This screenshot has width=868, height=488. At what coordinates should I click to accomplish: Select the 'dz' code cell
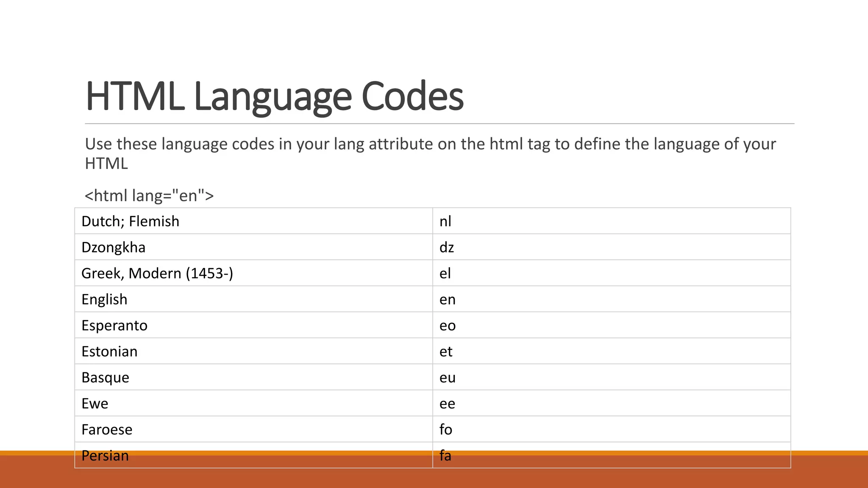click(612, 247)
